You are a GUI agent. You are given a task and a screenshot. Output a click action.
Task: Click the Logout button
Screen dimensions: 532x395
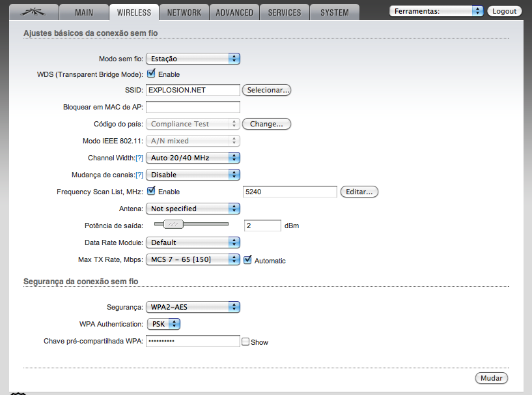click(x=505, y=11)
